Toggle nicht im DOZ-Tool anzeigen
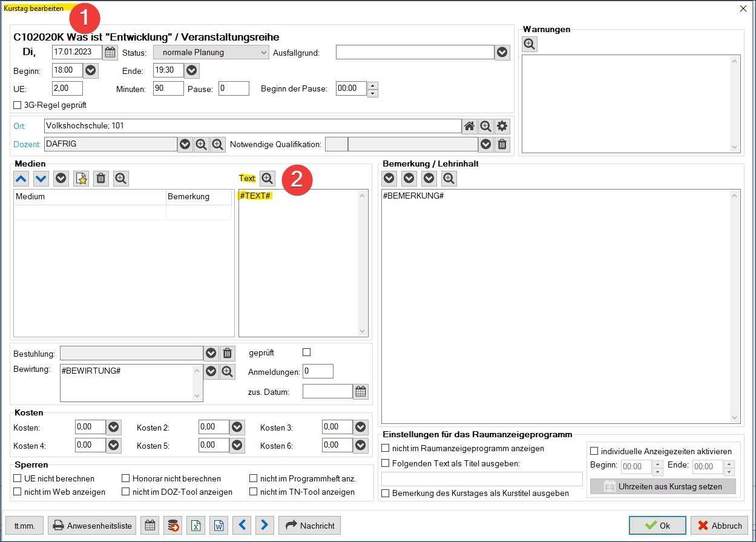 (x=126, y=492)
